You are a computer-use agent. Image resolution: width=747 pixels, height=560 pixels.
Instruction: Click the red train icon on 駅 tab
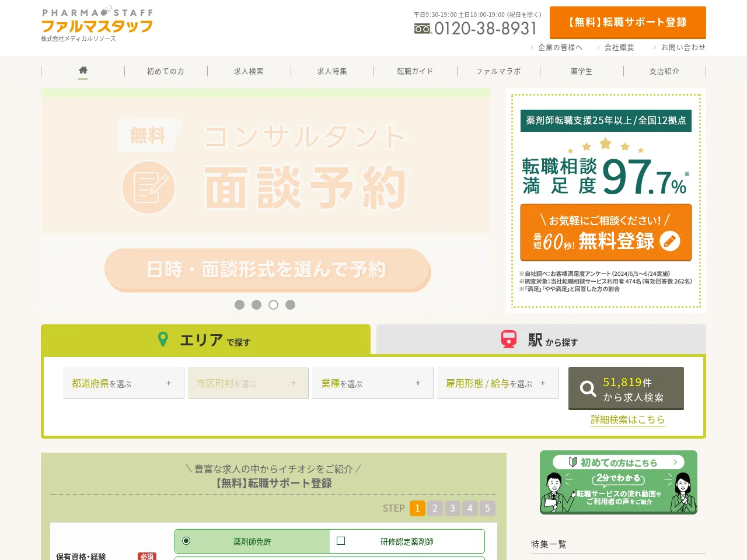[x=509, y=339]
